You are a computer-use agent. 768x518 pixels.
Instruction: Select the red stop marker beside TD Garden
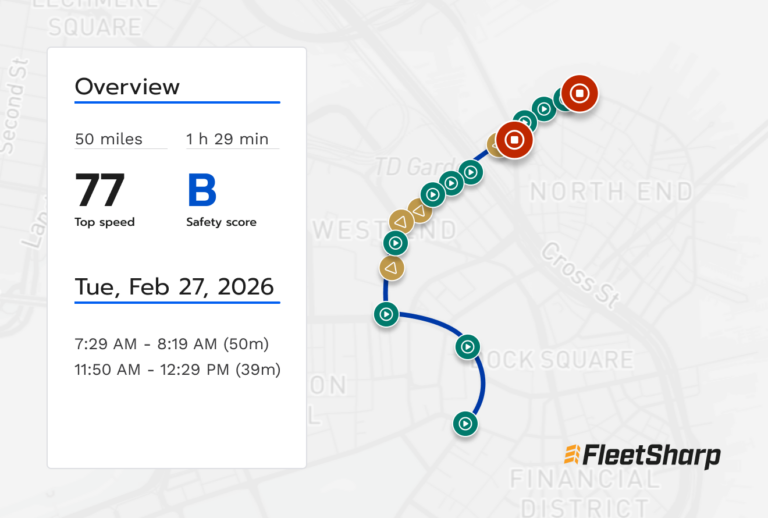514,139
